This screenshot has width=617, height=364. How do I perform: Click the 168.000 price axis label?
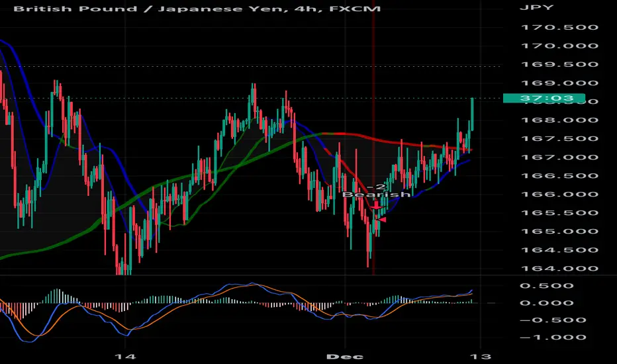[x=559, y=120]
